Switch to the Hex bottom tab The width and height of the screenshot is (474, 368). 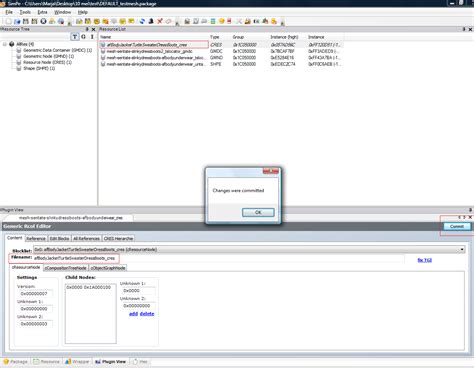(140, 361)
